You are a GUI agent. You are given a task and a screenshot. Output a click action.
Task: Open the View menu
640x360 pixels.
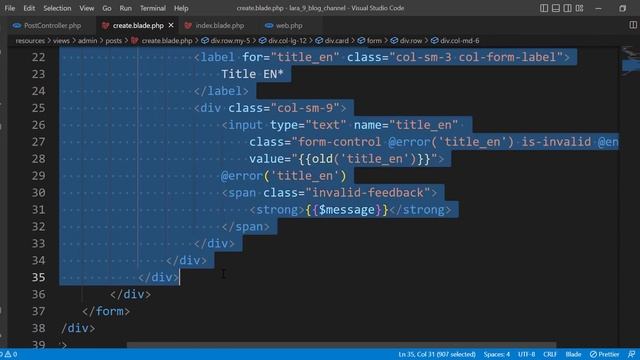point(87,8)
